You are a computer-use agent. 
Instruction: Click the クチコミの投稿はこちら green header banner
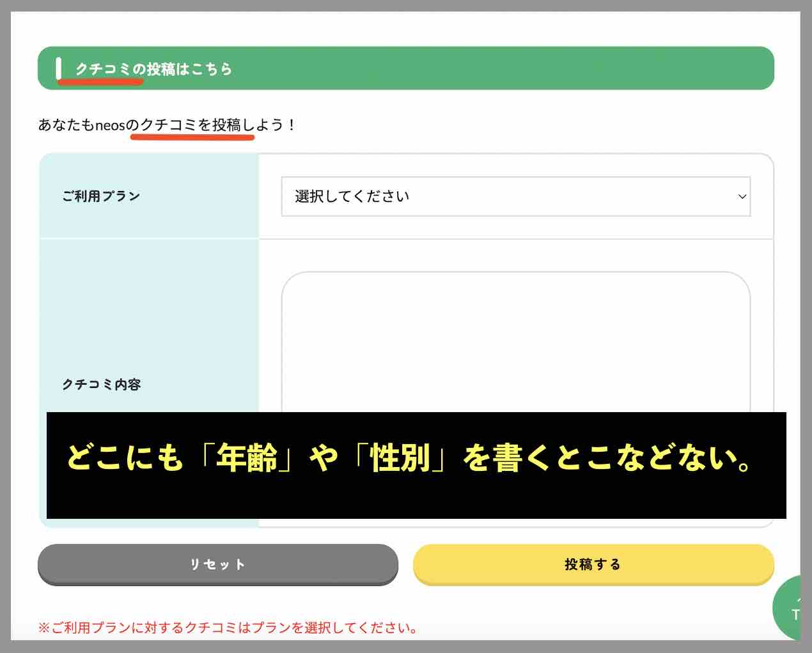tap(405, 67)
